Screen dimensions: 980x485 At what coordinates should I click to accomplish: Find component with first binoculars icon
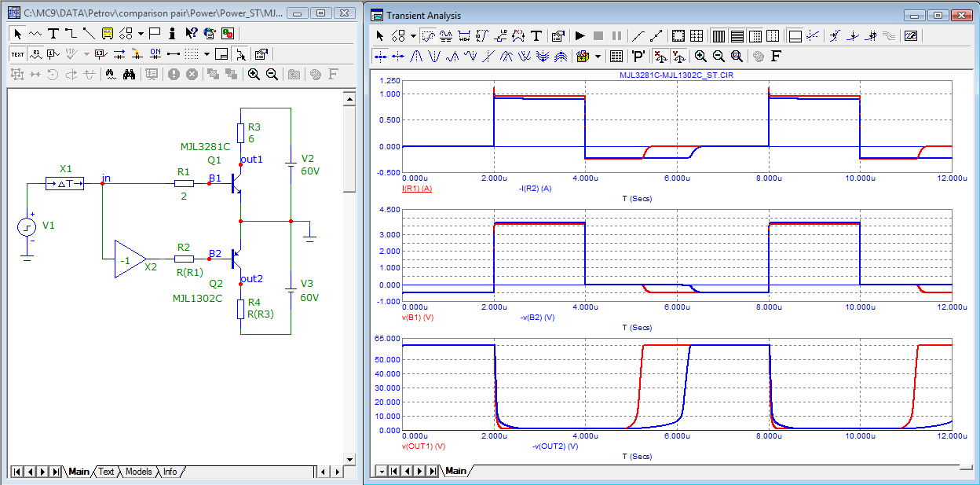coord(111,75)
